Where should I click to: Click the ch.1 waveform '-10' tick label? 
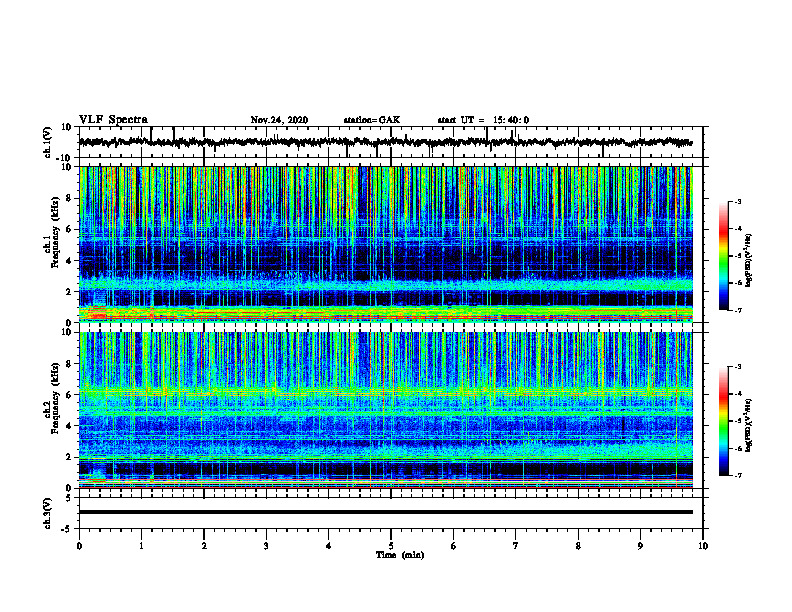click(65, 158)
